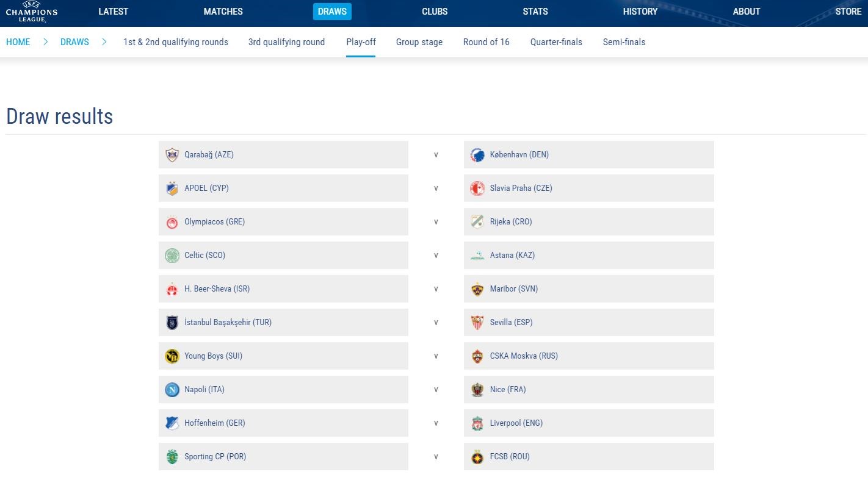Follow the HOME breadcrumb link

click(x=18, y=42)
